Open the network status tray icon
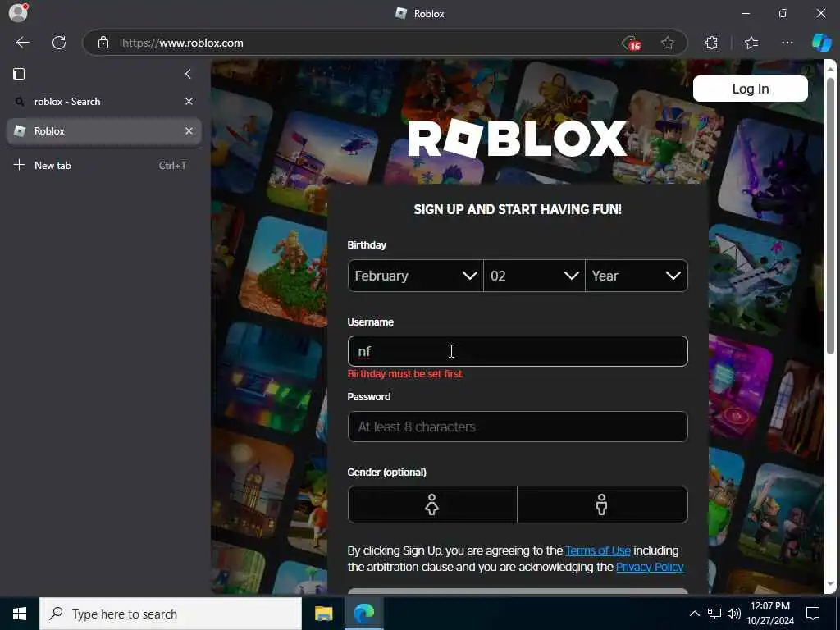The width and height of the screenshot is (840, 630). [x=714, y=614]
